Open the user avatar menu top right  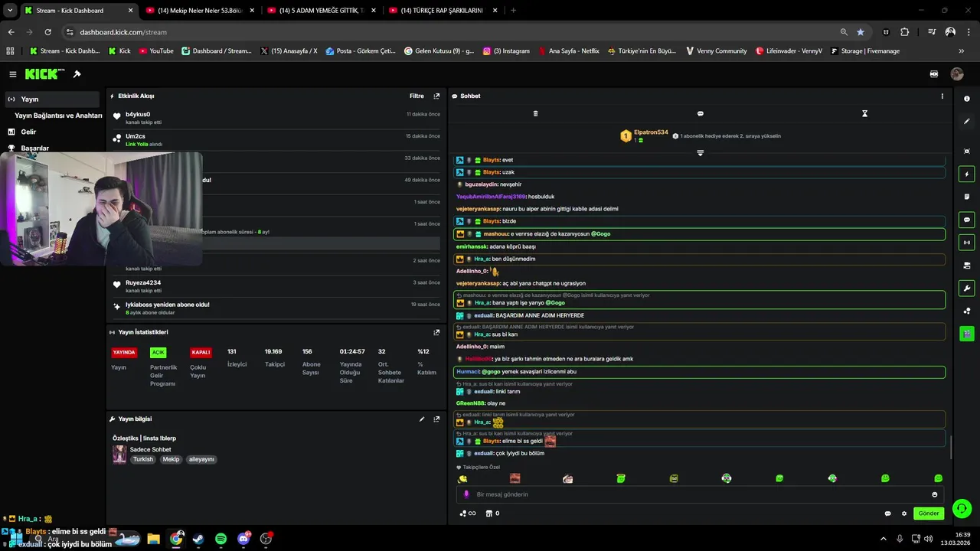tap(957, 74)
